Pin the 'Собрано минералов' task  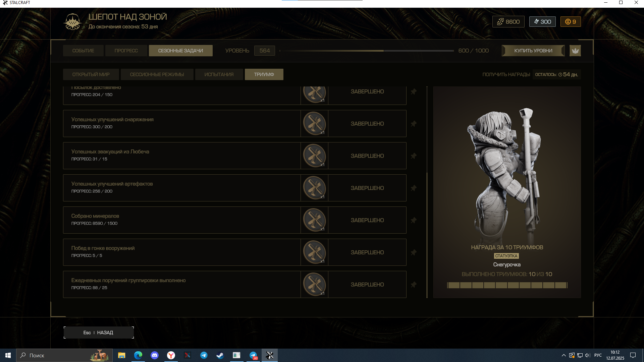(x=414, y=220)
